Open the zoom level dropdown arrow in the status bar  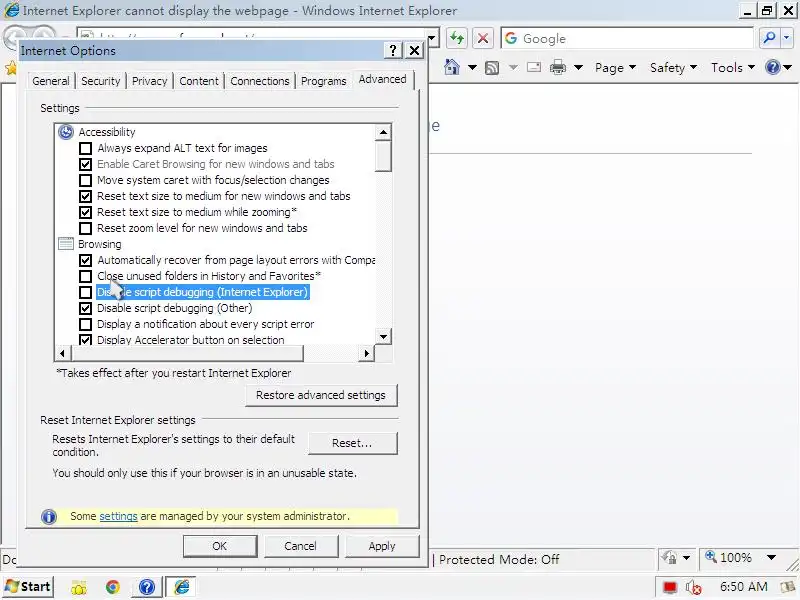click(771, 558)
